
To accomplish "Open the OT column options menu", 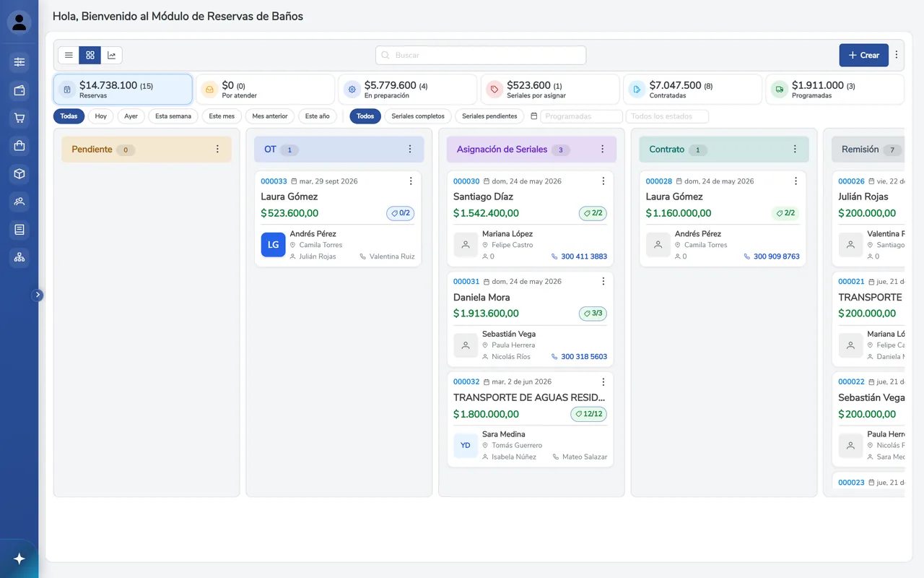I will click(410, 150).
